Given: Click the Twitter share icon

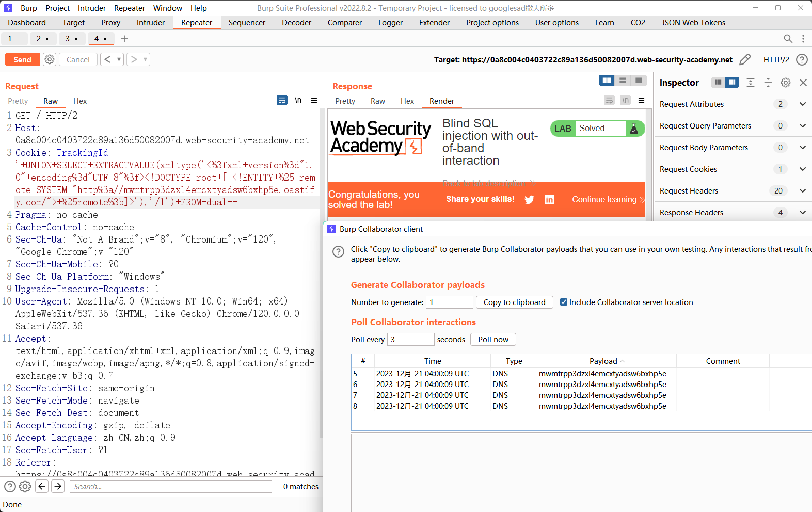Looking at the screenshot, I should [x=529, y=200].
